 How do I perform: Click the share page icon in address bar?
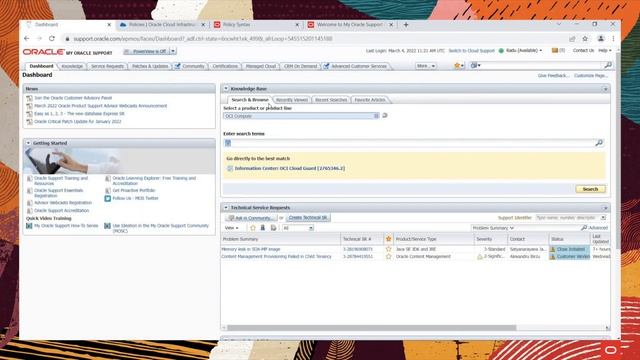[x=572, y=38]
